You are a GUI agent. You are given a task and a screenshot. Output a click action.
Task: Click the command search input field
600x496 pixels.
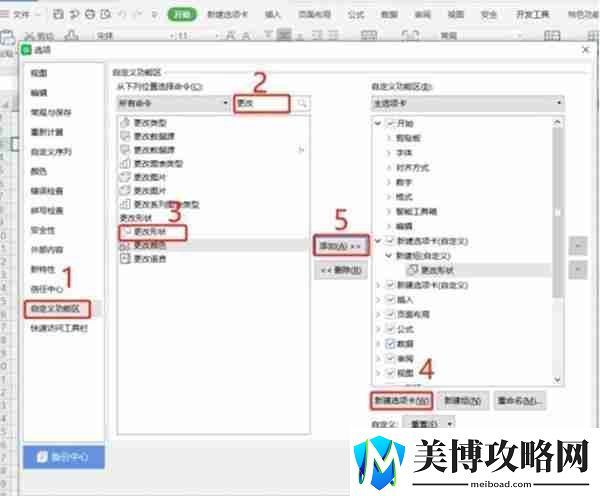(262, 103)
